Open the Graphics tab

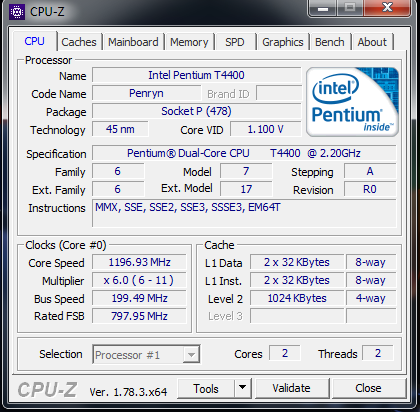(x=283, y=42)
